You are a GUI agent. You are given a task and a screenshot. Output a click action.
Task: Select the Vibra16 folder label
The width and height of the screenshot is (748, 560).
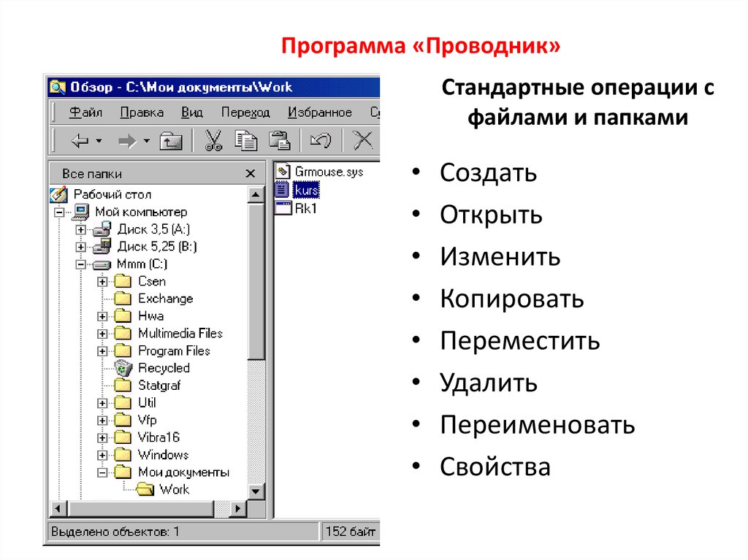click(x=159, y=437)
